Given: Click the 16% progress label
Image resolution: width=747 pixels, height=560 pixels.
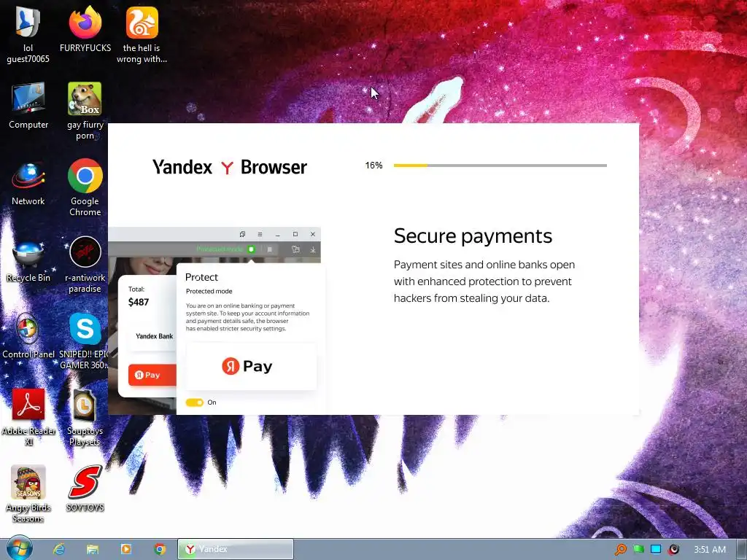Looking at the screenshot, I should tap(373, 166).
